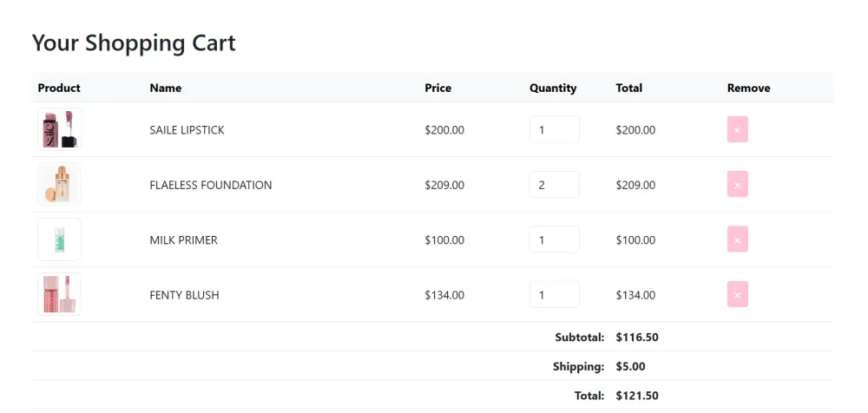Remove Saile Lipstick from the cart

click(737, 130)
